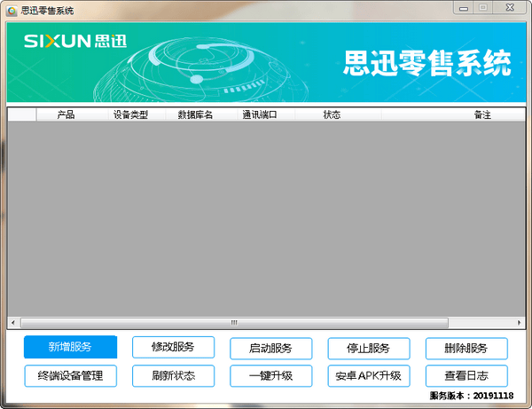
Task: Click the 设备类型 column header
Action: point(130,114)
